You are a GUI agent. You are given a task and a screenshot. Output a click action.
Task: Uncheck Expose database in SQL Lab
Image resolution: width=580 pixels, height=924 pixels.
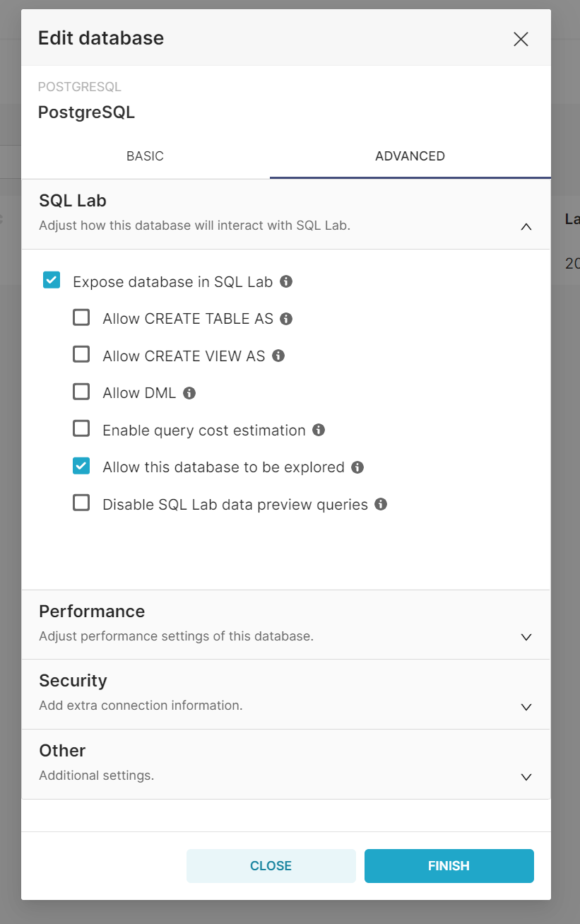[52, 281]
